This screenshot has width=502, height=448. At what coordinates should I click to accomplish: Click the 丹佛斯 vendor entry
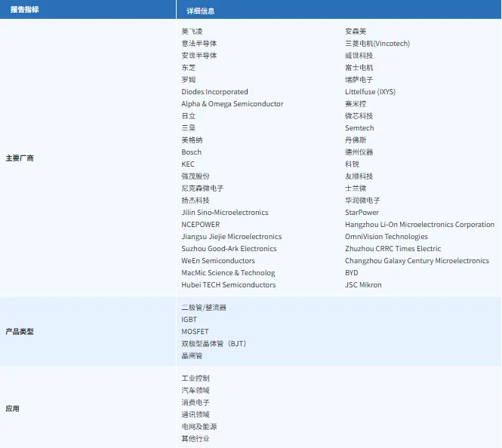click(x=356, y=140)
